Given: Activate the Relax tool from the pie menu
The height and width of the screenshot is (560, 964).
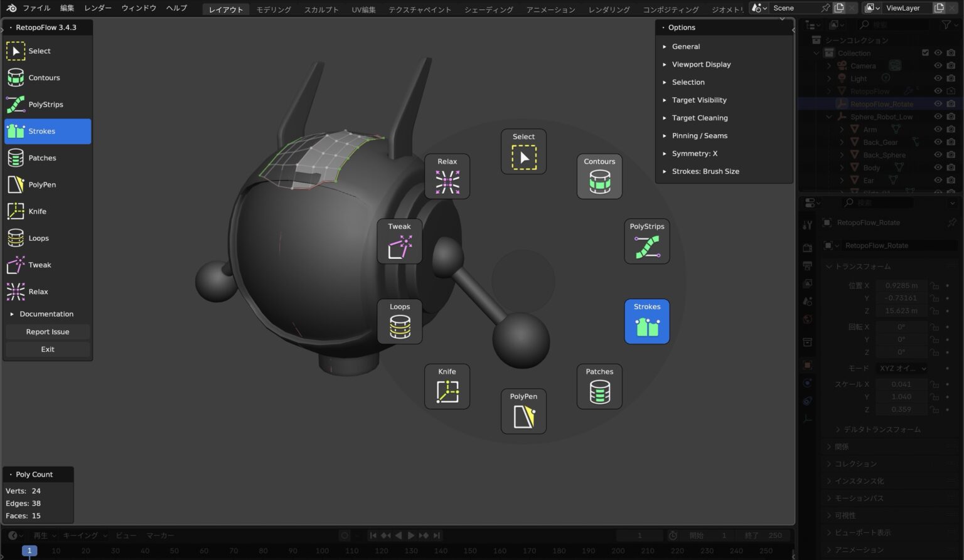Looking at the screenshot, I should (x=447, y=176).
